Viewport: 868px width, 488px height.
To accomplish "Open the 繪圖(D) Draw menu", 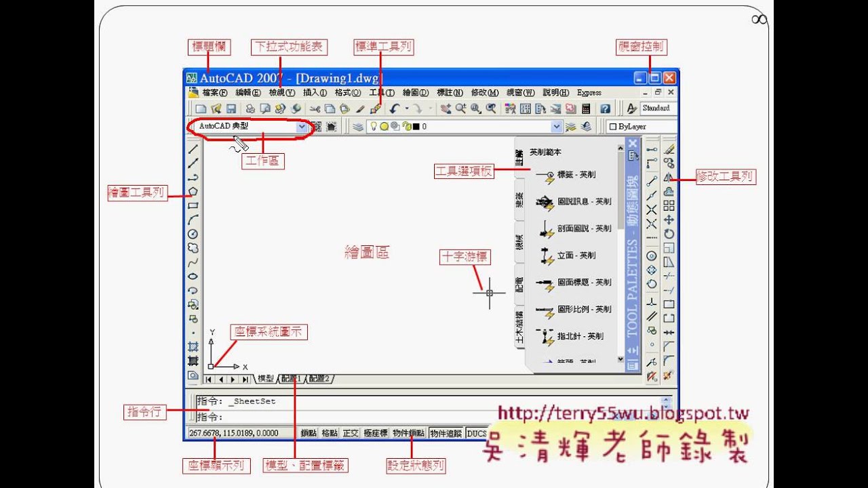I will [415, 93].
